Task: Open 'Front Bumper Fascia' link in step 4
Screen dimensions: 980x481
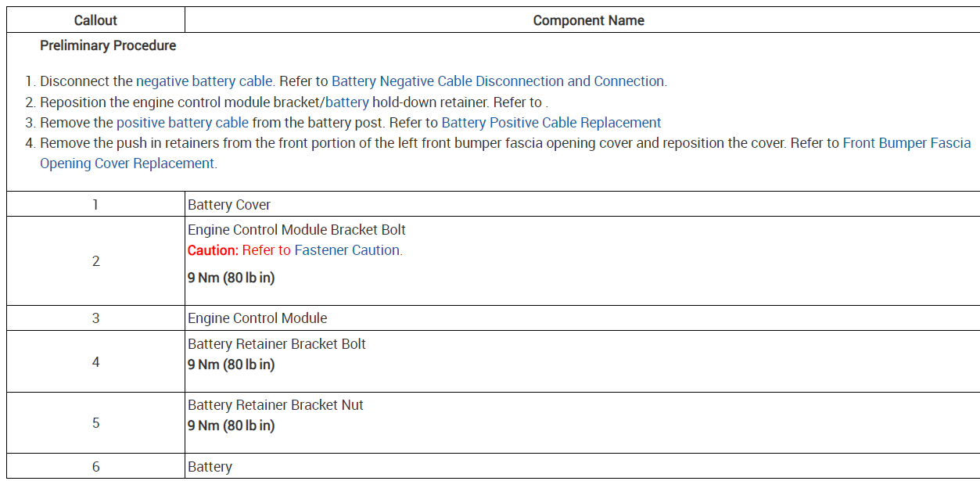Action: coord(906,143)
